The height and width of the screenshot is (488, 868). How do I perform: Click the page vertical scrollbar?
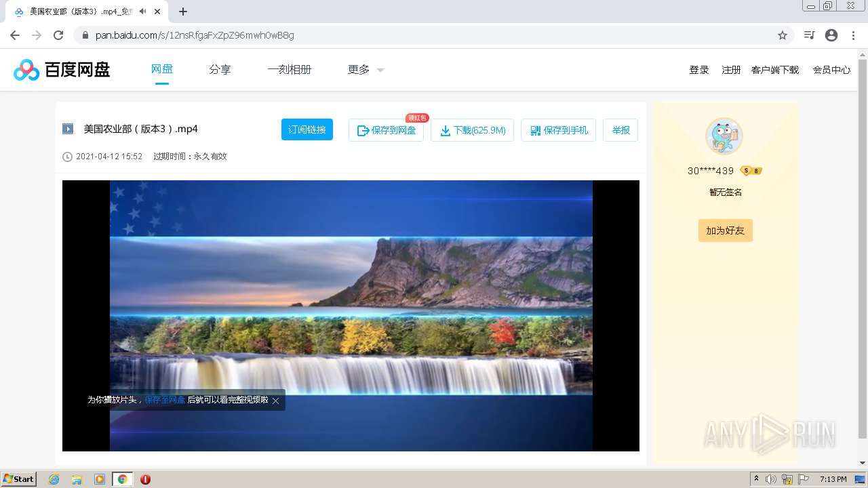[x=863, y=248]
